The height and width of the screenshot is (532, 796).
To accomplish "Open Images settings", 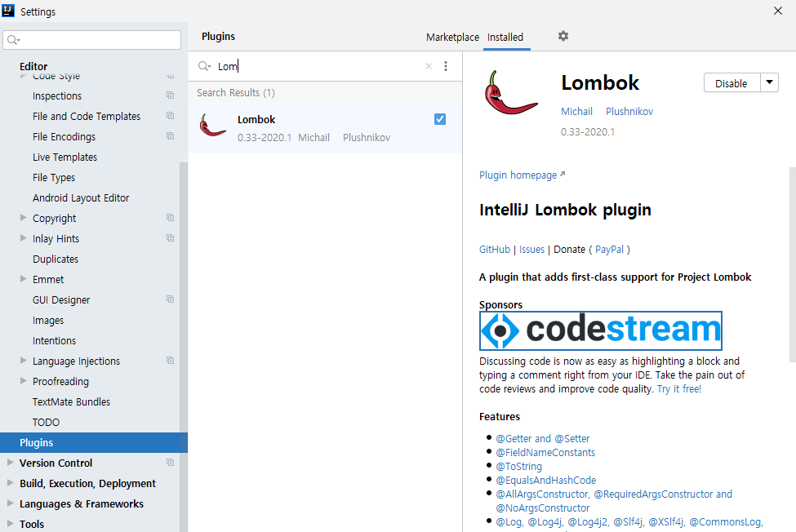I will coord(48,321).
